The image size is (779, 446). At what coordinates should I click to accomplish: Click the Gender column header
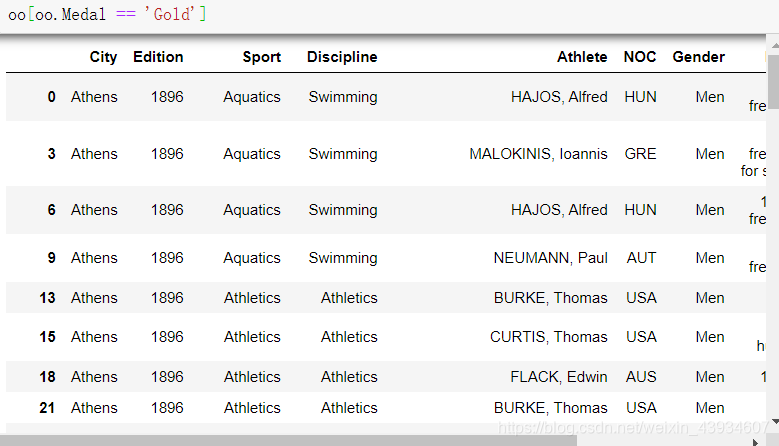coord(699,57)
